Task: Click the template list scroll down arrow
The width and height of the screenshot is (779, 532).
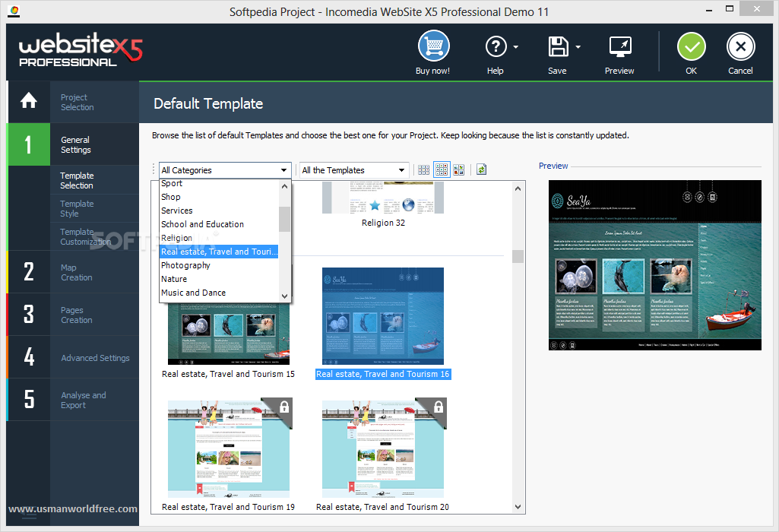Action: 518,507
